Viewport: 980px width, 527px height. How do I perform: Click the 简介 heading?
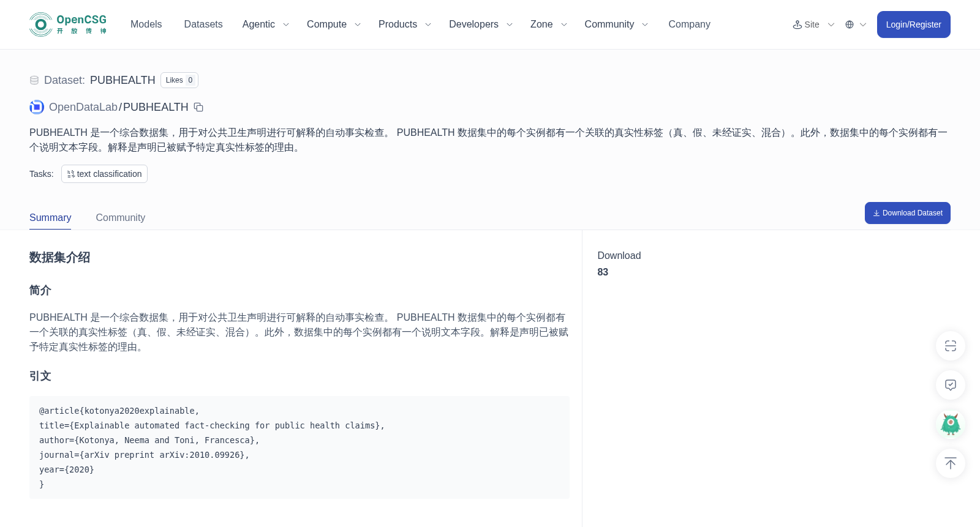coord(40,290)
